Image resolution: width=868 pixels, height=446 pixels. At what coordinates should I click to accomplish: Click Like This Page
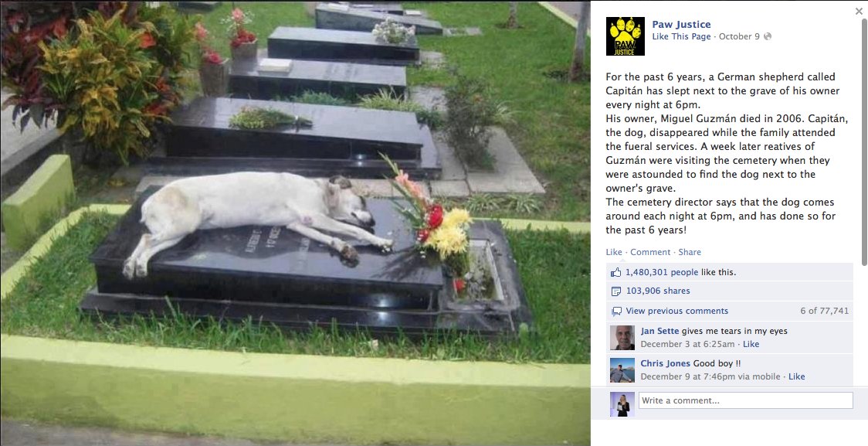(x=681, y=36)
